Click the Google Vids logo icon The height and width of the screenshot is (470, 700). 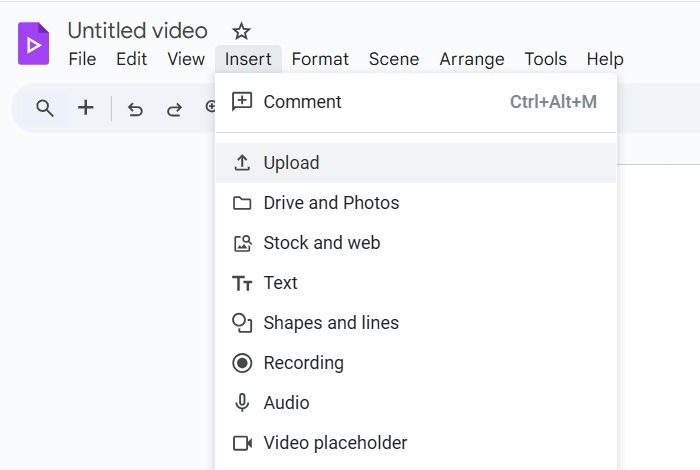click(x=33, y=44)
